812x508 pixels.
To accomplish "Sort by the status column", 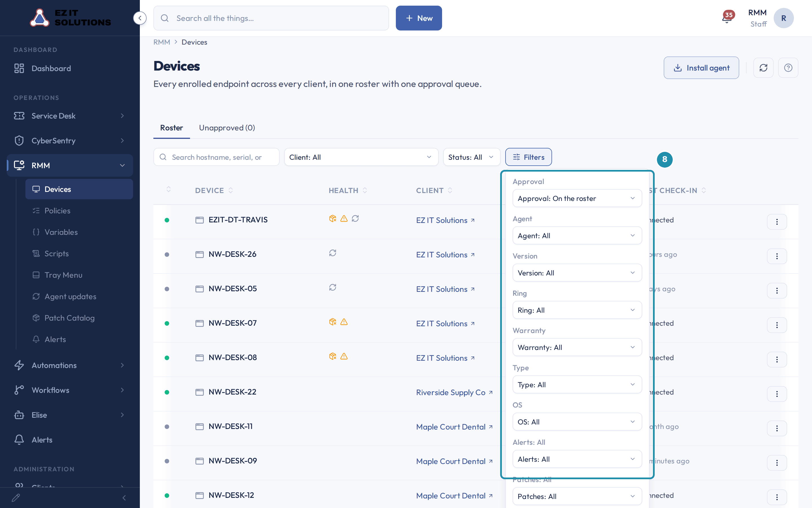I will click(x=168, y=190).
